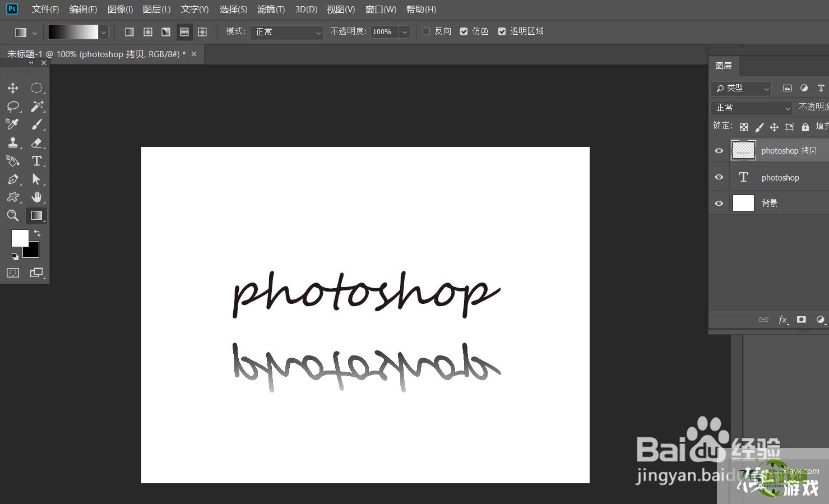Select the Eraser tool
The image size is (829, 504).
(36, 142)
